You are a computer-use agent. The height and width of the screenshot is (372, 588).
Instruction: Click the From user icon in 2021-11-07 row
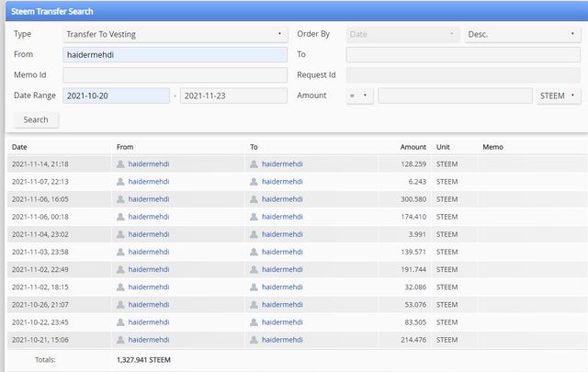[120, 182]
